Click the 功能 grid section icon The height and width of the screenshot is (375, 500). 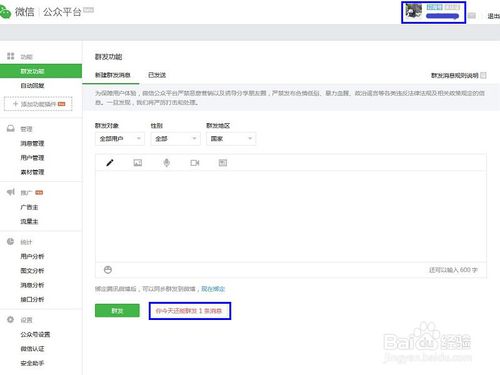[x=11, y=56]
